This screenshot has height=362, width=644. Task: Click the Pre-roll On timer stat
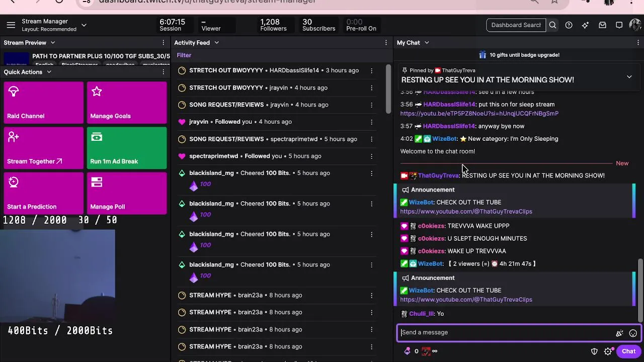coord(361,25)
